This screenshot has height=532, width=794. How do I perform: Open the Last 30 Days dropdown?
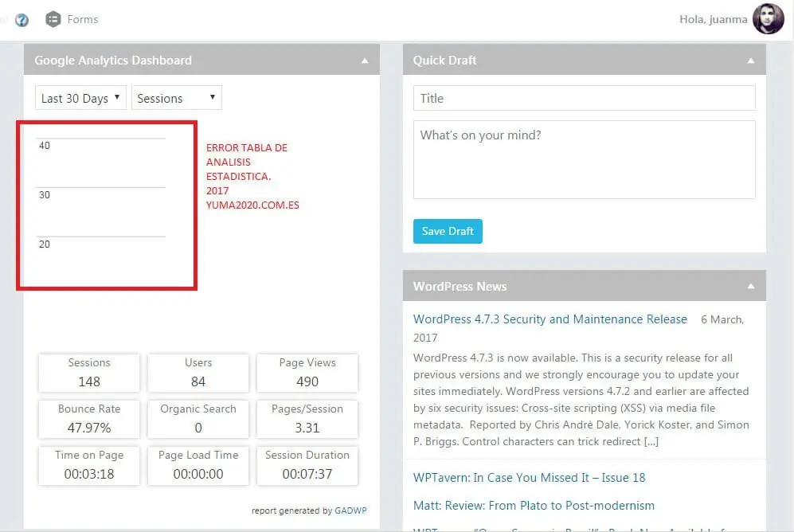pyautogui.click(x=80, y=98)
